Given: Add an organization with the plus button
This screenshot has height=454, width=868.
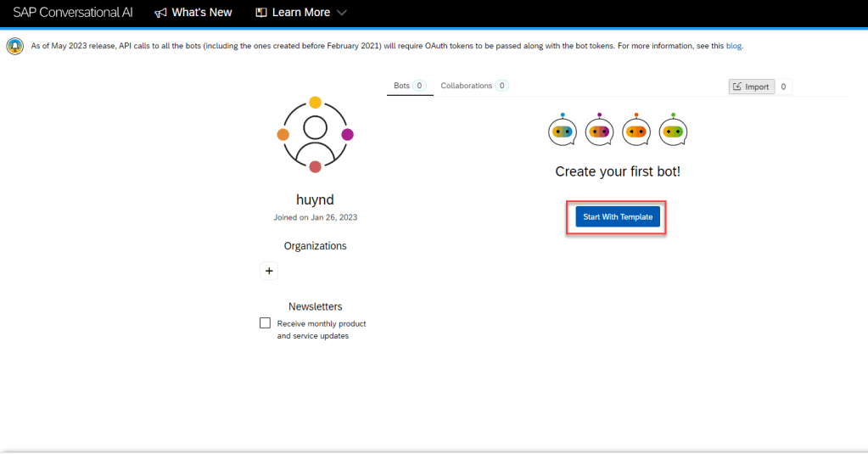Looking at the screenshot, I should [269, 271].
